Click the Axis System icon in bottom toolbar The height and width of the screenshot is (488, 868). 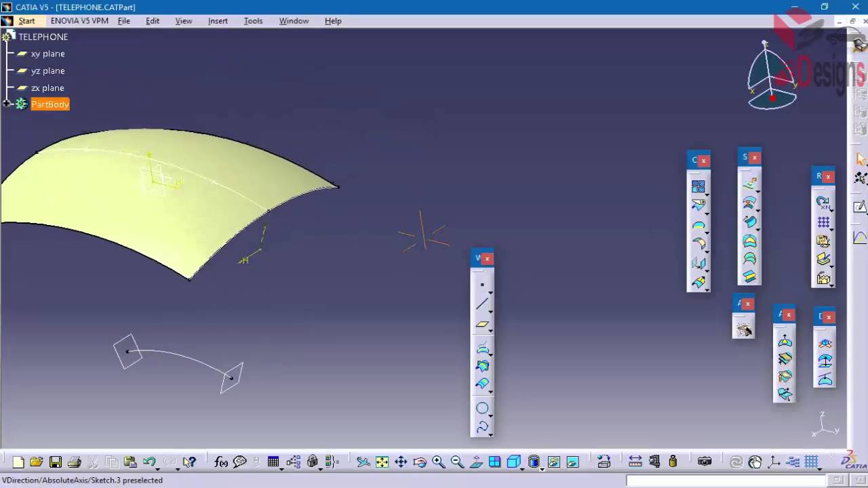[x=774, y=462]
